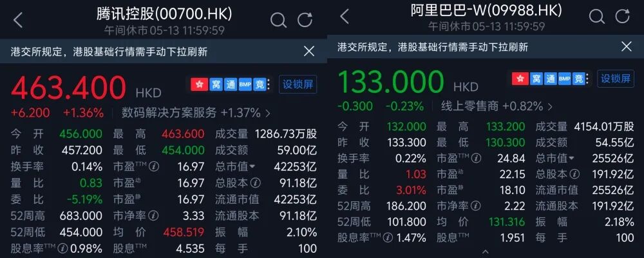Tap 设锁屏 button on the Alibaba panel
This screenshot has height=258, width=644.
pos(615,78)
